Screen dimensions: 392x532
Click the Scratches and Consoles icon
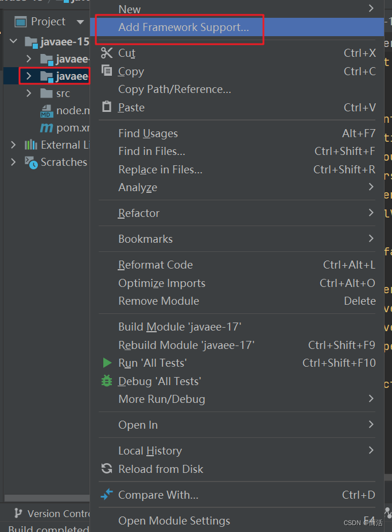31,162
